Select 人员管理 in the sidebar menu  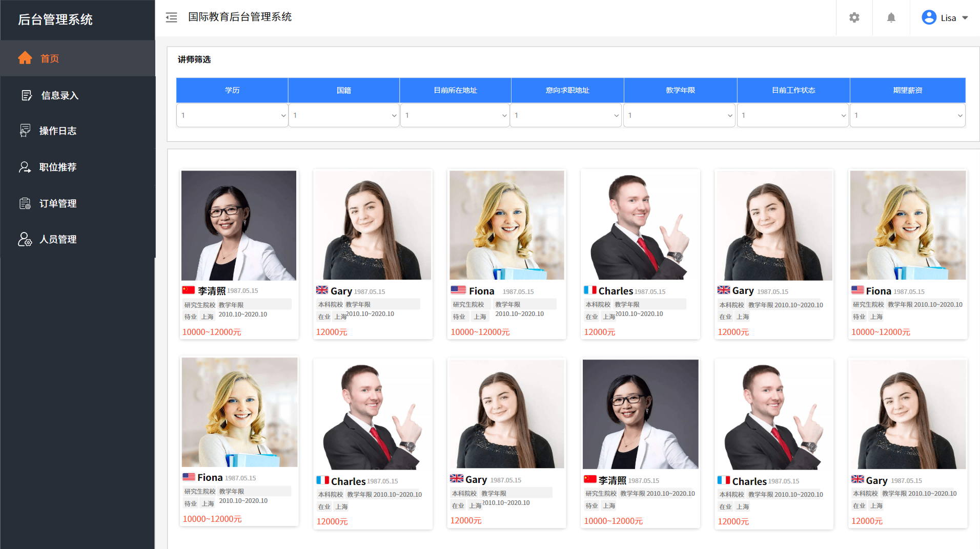point(58,239)
